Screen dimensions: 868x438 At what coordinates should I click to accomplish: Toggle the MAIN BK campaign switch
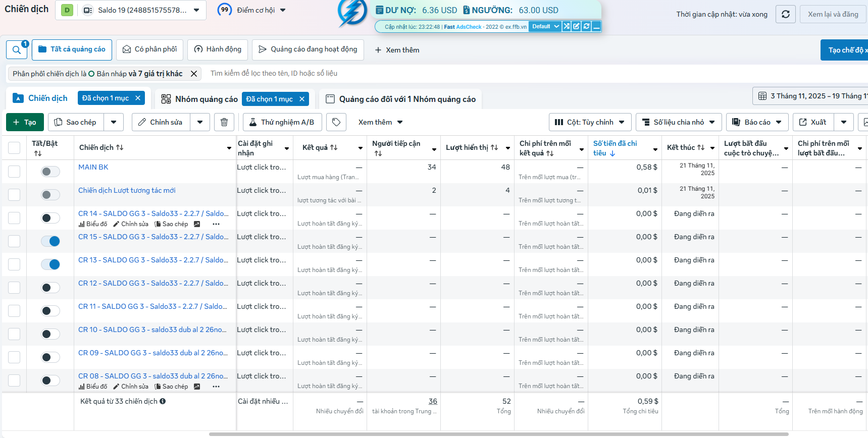50,172
